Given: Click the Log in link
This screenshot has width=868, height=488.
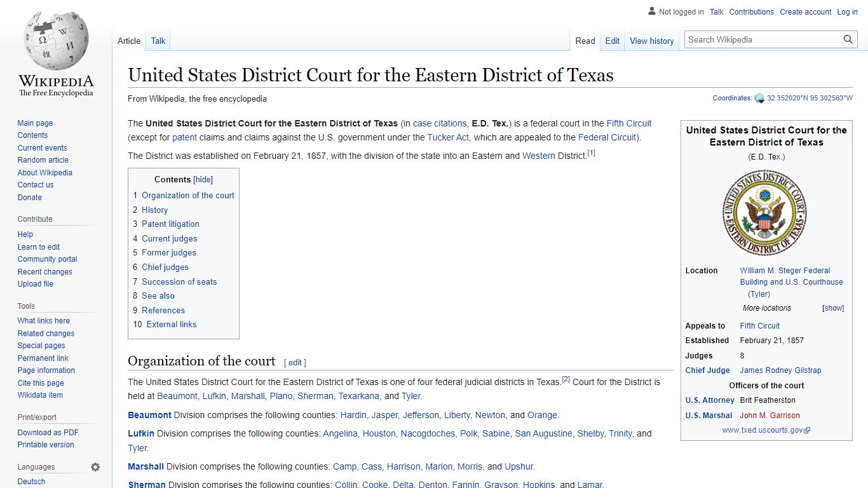Looking at the screenshot, I should click(x=847, y=12).
